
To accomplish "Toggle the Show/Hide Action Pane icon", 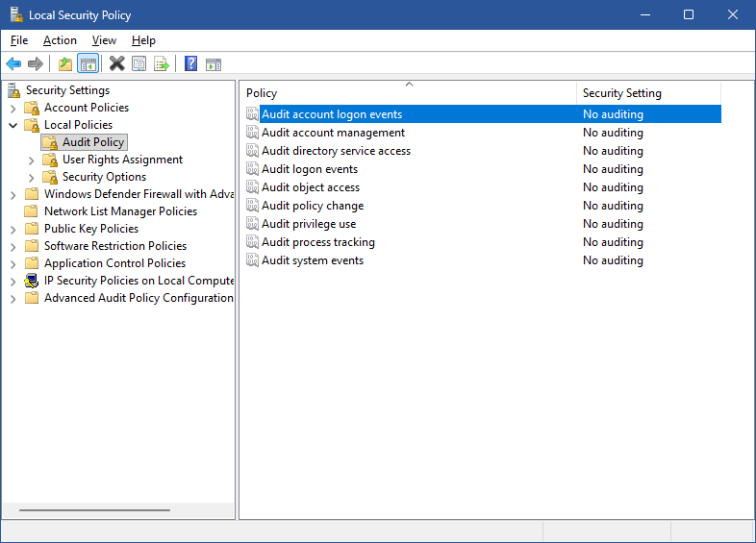I will click(x=214, y=64).
